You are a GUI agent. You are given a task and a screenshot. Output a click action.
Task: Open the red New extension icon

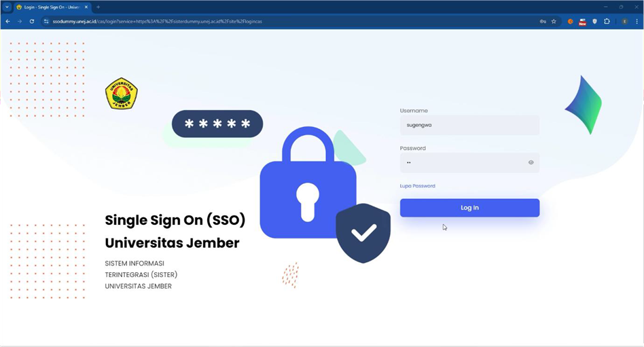(582, 22)
